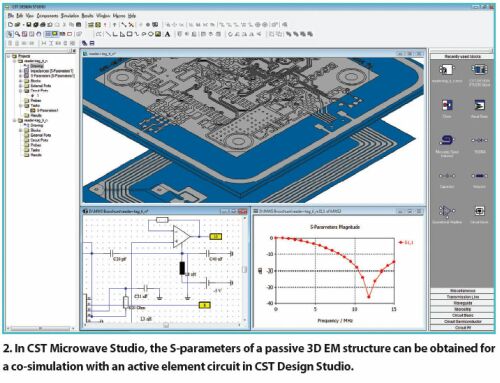Screen dimensions: 500x383
Task: Open the Components menu
Action: click(x=47, y=16)
